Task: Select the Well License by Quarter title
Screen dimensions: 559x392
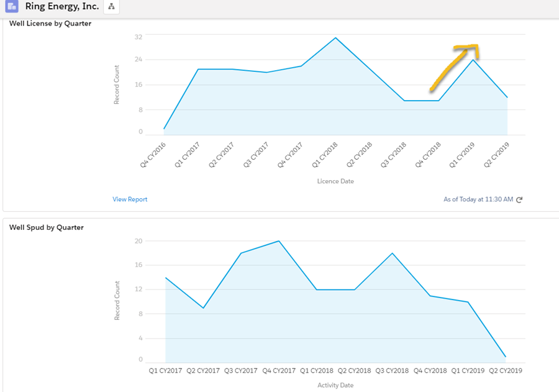Action: (50, 24)
